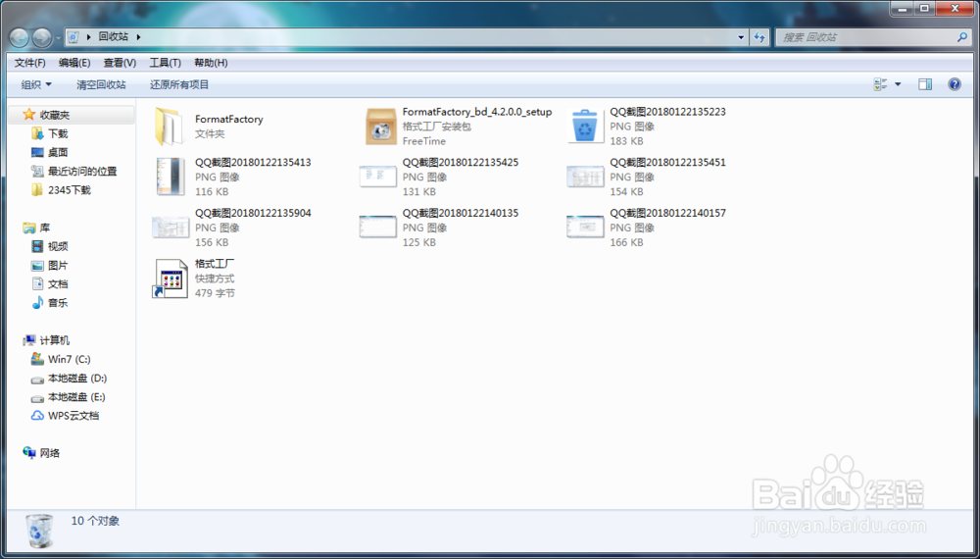This screenshot has height=559, width=980.
Task: Click the Refresh button next to address bar
Action: (759, 37)
